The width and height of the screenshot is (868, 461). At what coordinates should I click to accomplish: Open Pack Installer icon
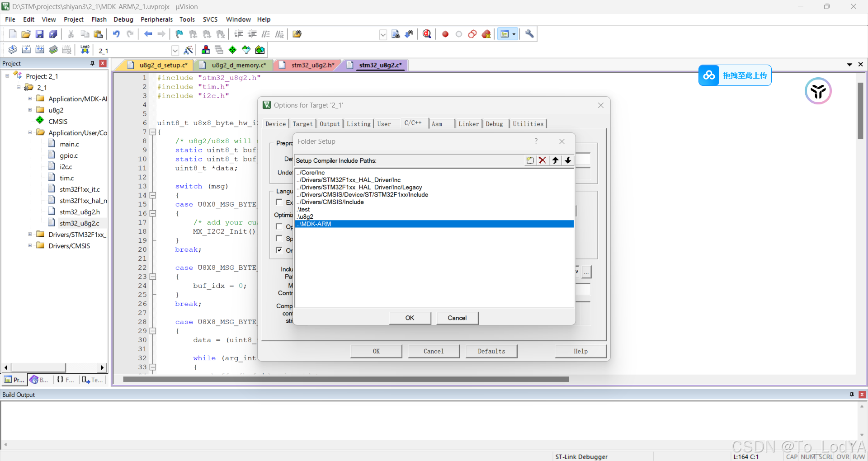point(260,50)
